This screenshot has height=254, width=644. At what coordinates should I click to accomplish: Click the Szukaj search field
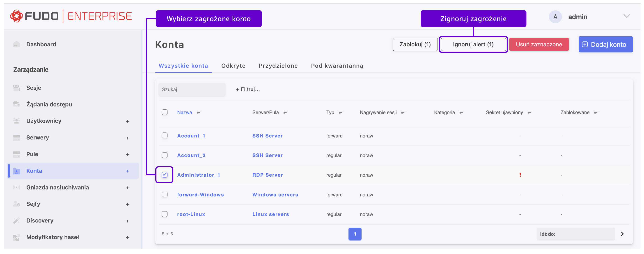click(x=192, y=89)
